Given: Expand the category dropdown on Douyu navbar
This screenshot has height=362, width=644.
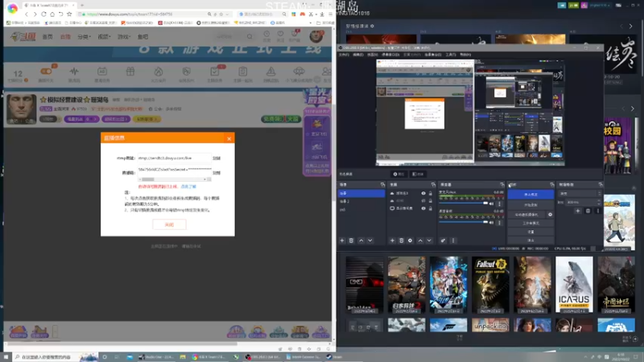Looking at the screenshot, I should click(x=84, y=37).
